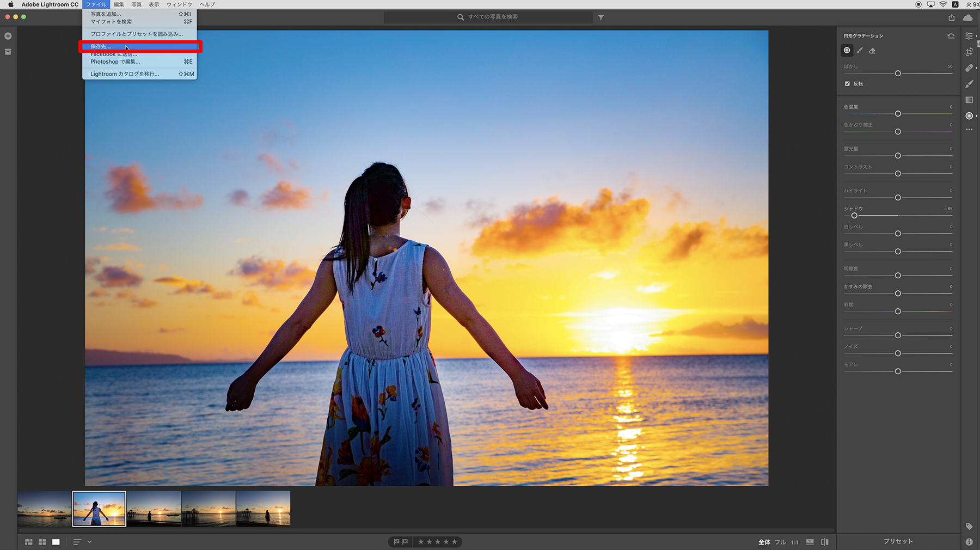The image size is (980, 550).
Task: Open the search filter funnel
Action: click(601, 17)
